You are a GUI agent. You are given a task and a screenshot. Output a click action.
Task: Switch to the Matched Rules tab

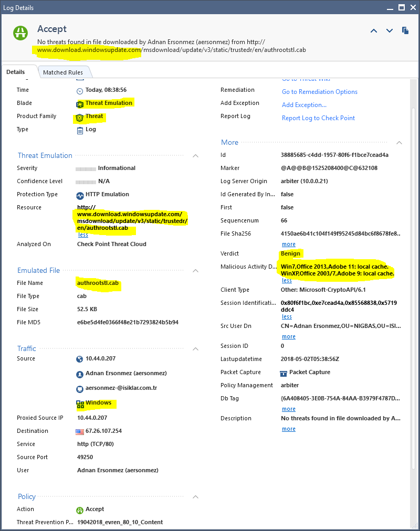point(63,72)
